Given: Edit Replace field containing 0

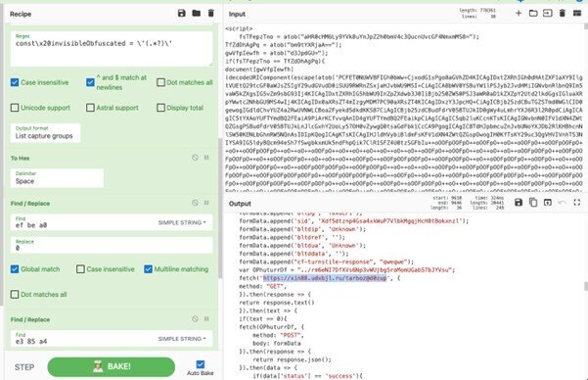Looking at the screenshot, I should point(112,245).
